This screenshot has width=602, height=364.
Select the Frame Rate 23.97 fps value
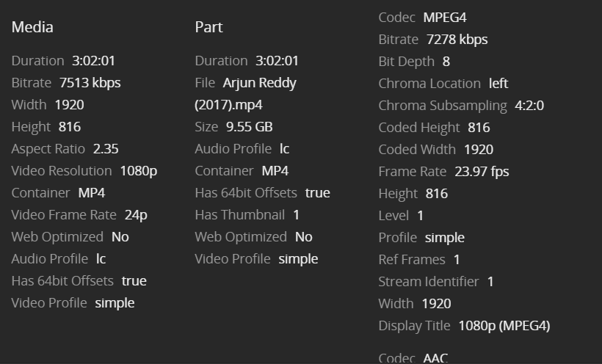tap(482, 172)
